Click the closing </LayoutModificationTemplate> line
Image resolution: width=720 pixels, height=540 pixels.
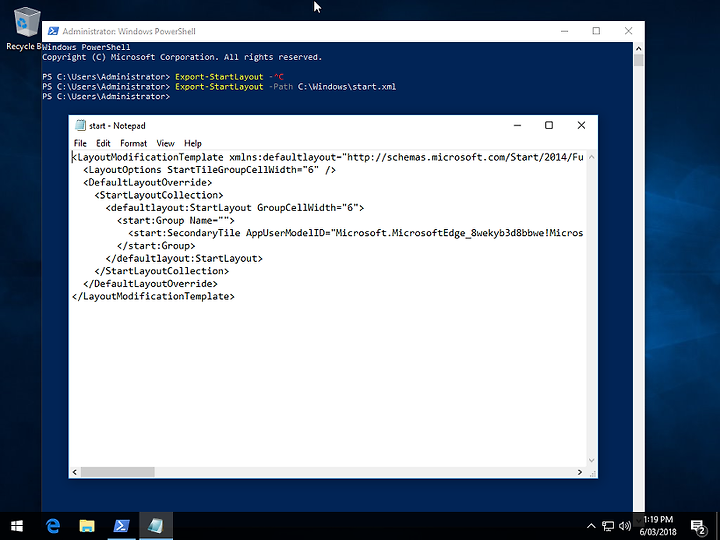point(153,297)
